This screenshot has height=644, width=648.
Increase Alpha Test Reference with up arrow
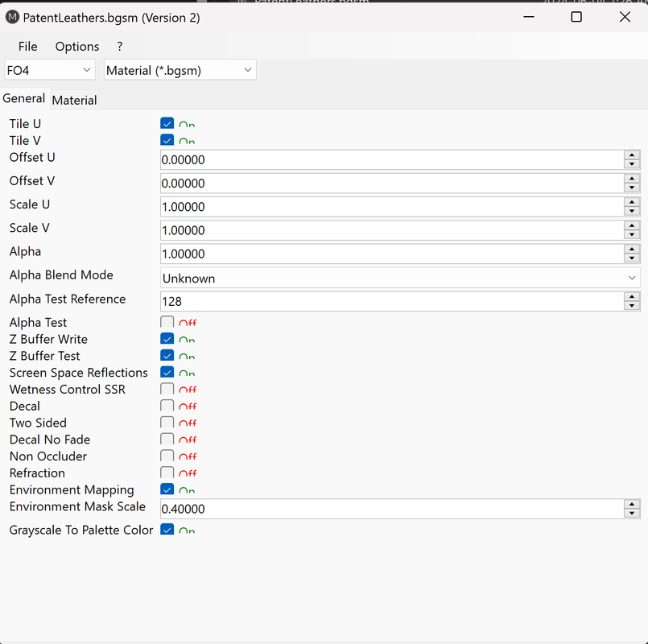632,297
